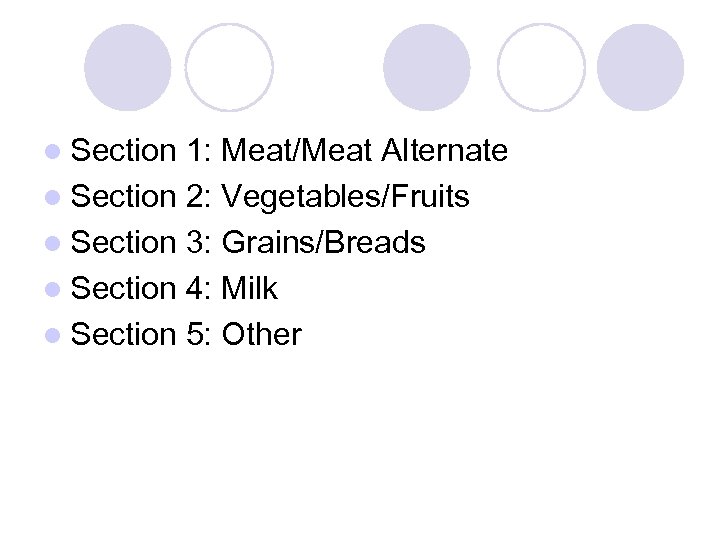720x540 pixels.
Task: Select the middle filled lavender circle
Action: coord(427,67)
